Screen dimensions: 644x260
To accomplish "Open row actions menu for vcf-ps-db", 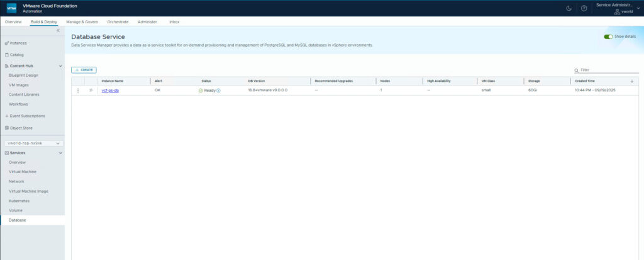I will coord(78,91).
